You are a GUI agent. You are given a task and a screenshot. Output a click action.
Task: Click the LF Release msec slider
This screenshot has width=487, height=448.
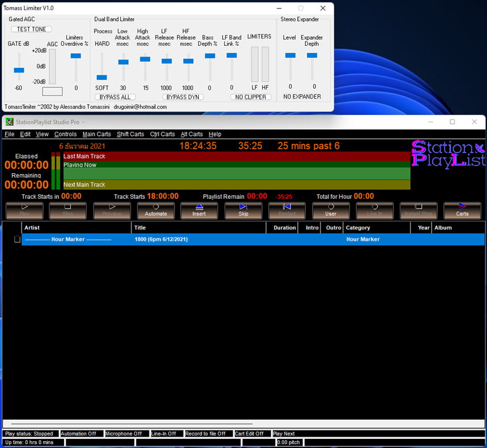click(167, 61)
